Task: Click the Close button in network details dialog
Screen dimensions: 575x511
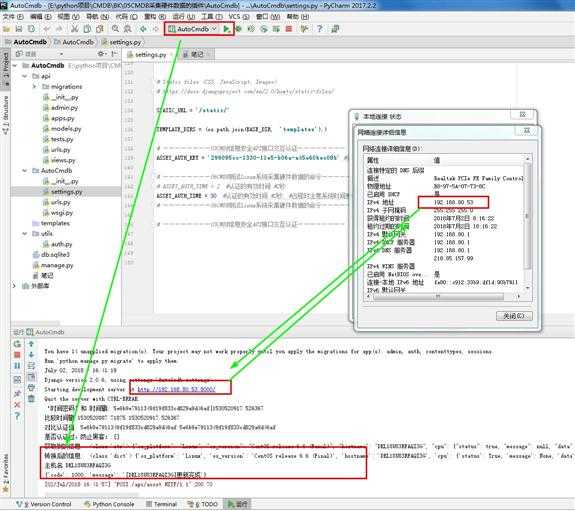Action: [x=514, y=316]
